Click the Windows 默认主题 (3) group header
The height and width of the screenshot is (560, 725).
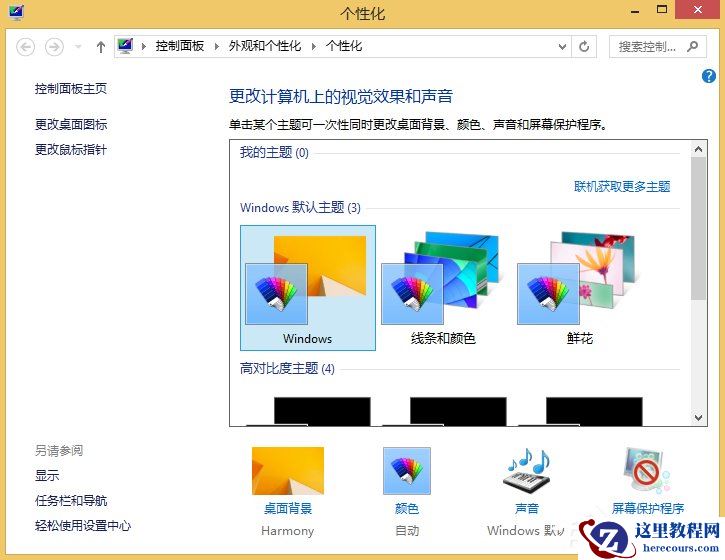300,207
